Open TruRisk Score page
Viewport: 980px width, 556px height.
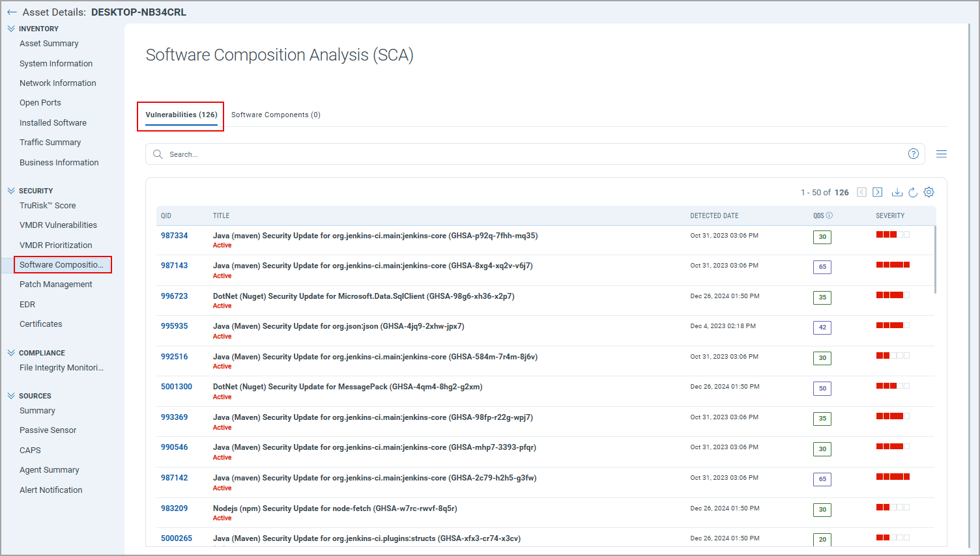pos(48,206)
